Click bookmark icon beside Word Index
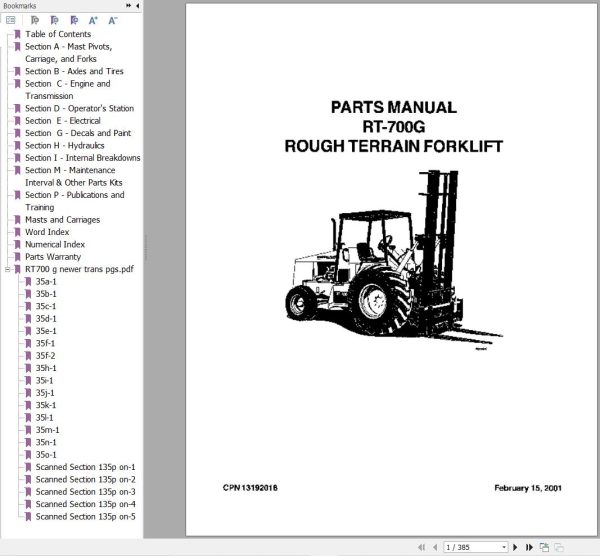 coord(17,232)
